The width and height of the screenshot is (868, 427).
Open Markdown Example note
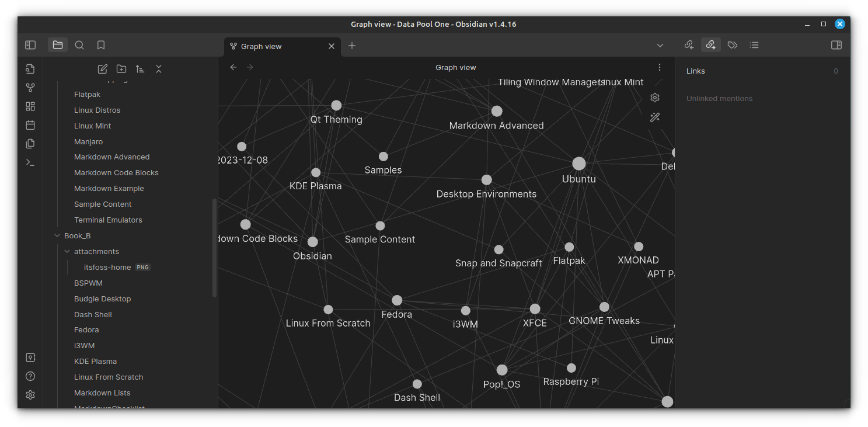coord(109,189)
